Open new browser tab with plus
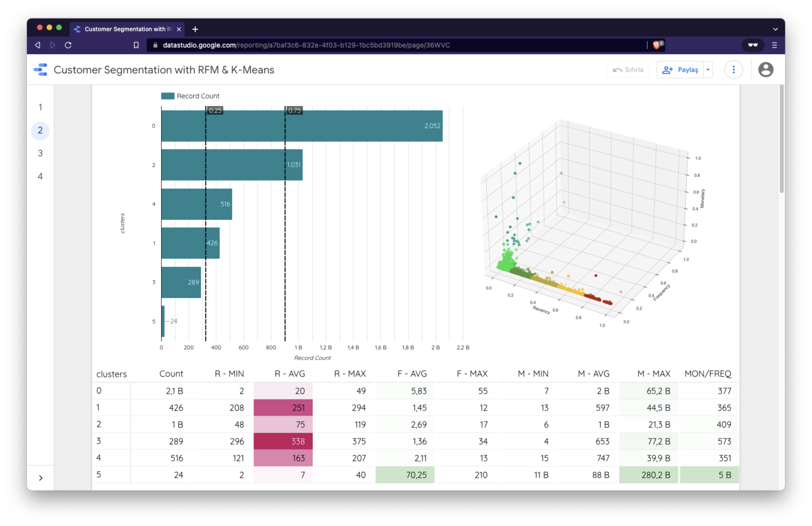812x526 pixels. tap(195, 29)
